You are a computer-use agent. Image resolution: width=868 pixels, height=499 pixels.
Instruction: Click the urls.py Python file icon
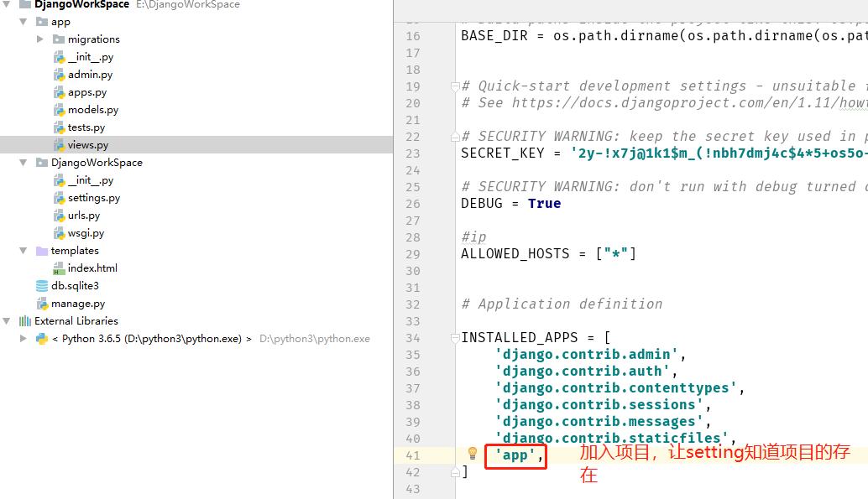click(60, 216)
